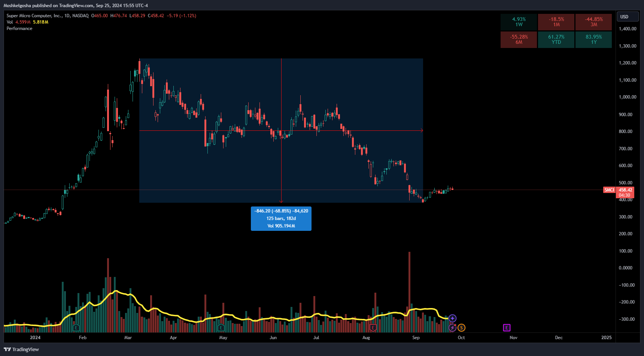Click the blue price range measurement tooltip
This screenshot has height=356, width=644.
pyautogui.click(x=281, y=218)
